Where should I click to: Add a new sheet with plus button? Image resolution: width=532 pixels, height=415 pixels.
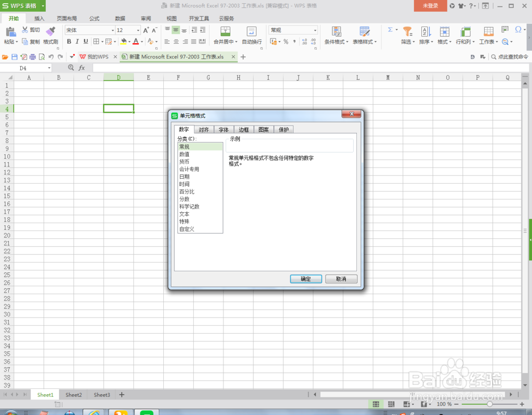pyautogui.click(x=122, y=395)
